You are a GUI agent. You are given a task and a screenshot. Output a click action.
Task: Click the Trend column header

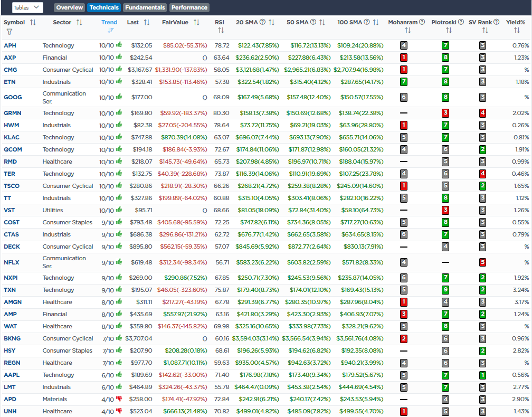click(x=109, y=22)
